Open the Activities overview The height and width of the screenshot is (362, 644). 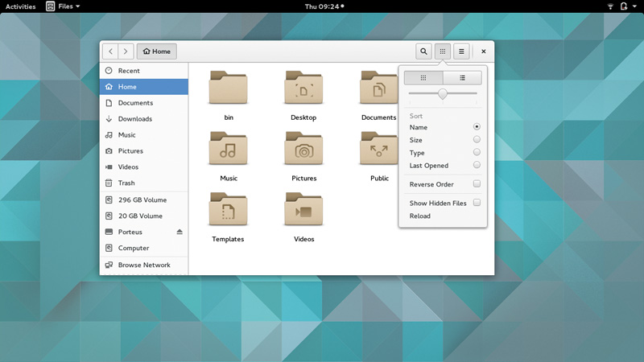21,6
